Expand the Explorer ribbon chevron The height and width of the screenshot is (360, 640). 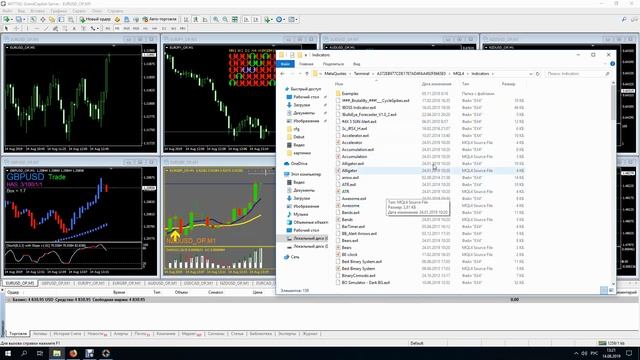click(x=605, y=64)
